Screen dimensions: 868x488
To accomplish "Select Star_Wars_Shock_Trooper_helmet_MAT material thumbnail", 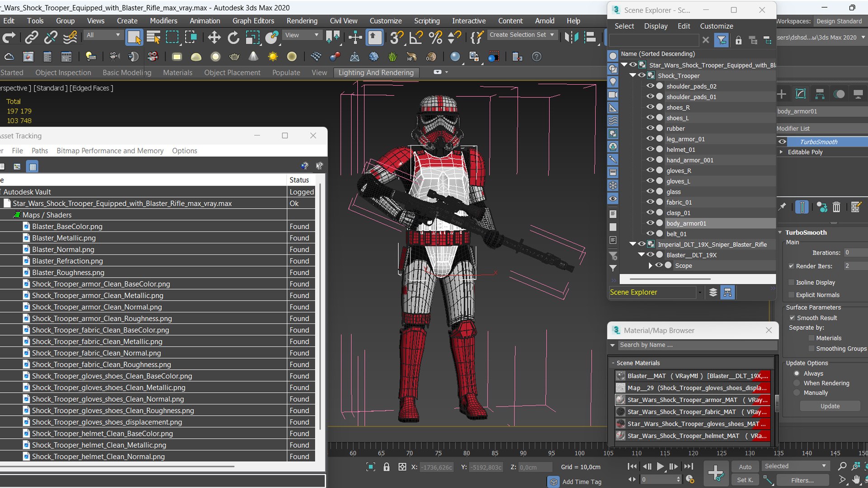I will (621, 436).
